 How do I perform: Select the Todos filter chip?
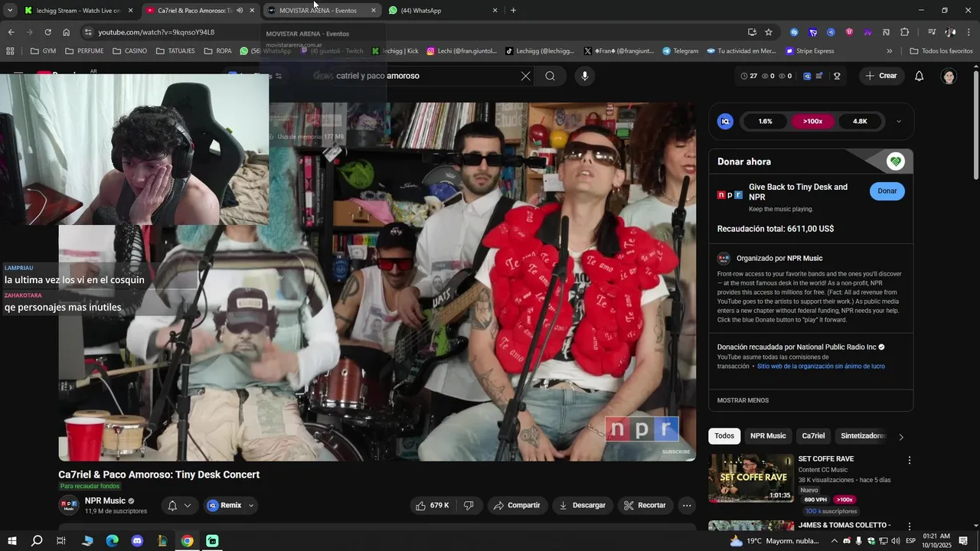point(724,436)
